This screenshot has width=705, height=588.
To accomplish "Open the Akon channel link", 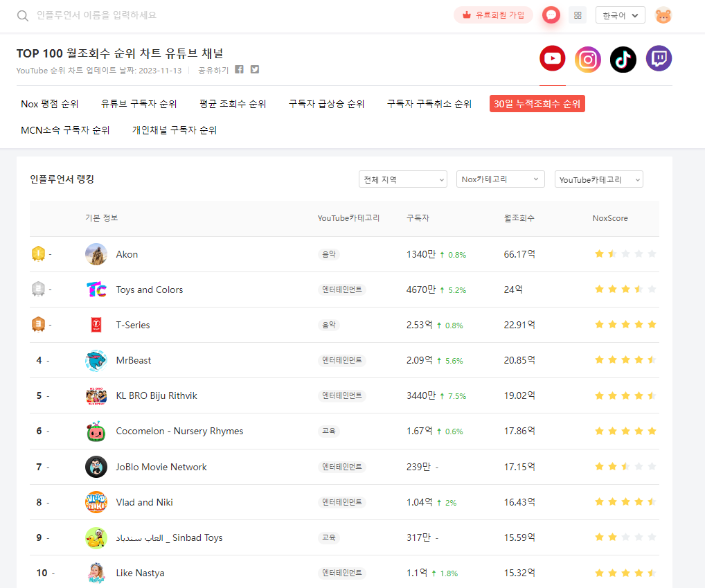I will click(127, 254).
